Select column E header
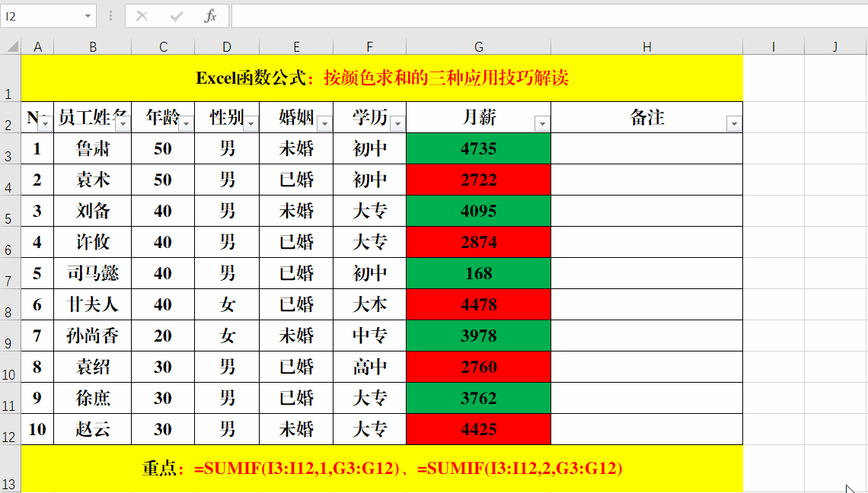 coord(296,47)
